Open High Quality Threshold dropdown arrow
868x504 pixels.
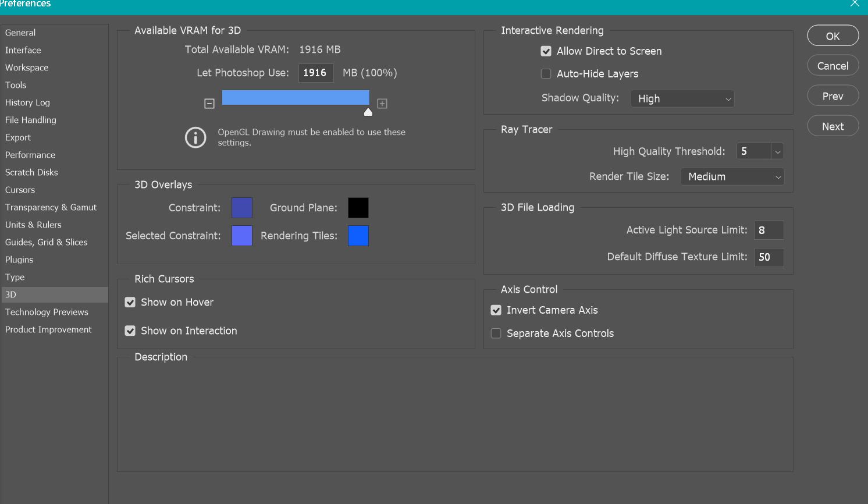(777, 151)
